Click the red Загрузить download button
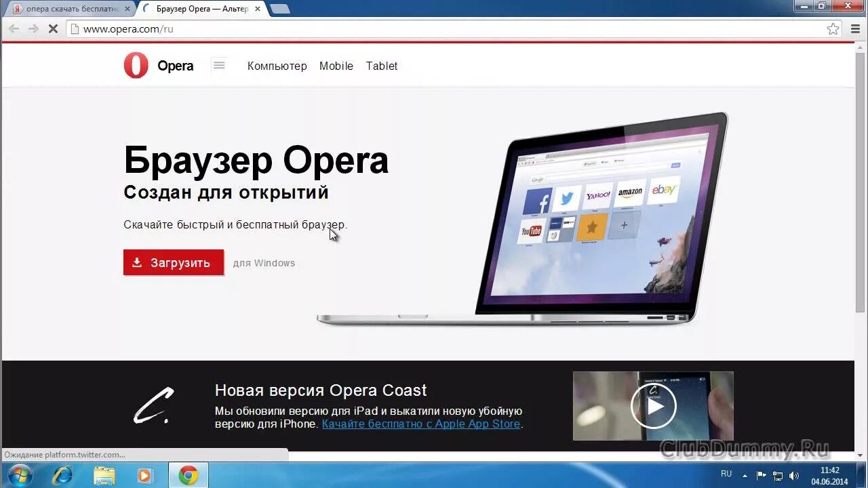The width and height of the screenshot is (868, 488). 174,262
